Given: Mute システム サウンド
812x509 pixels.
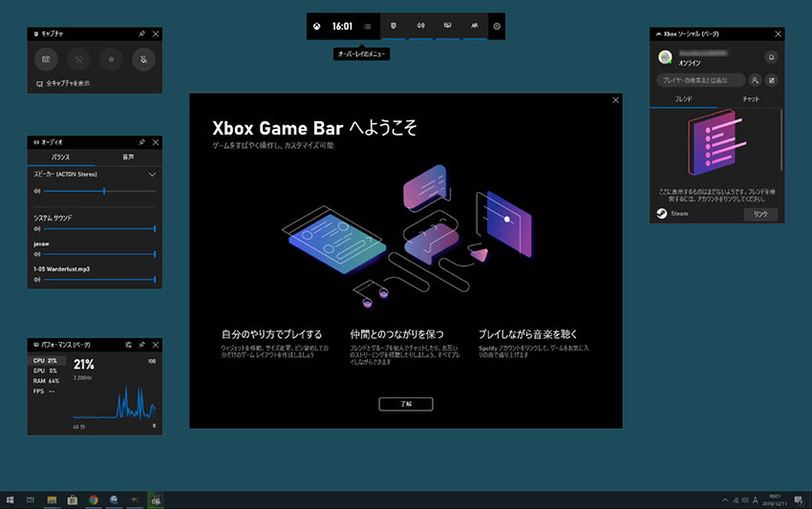Looking at the screenshot, I should 36,228.
